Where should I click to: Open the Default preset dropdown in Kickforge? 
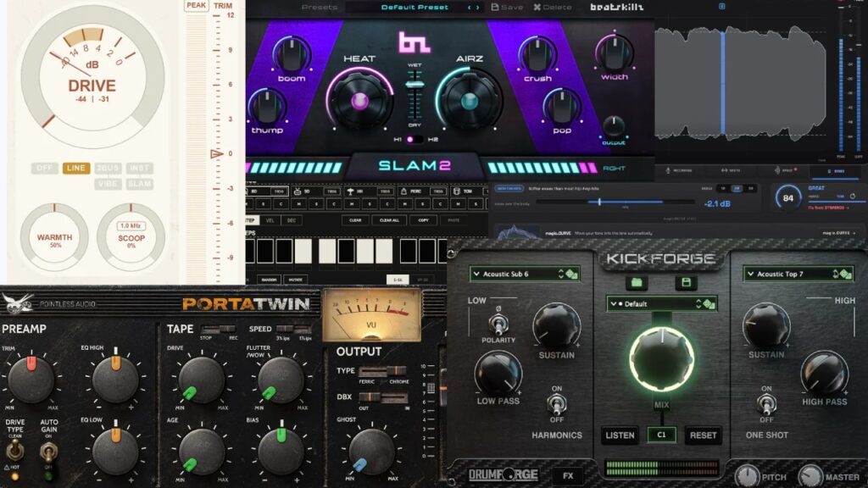tap(661, 304)
